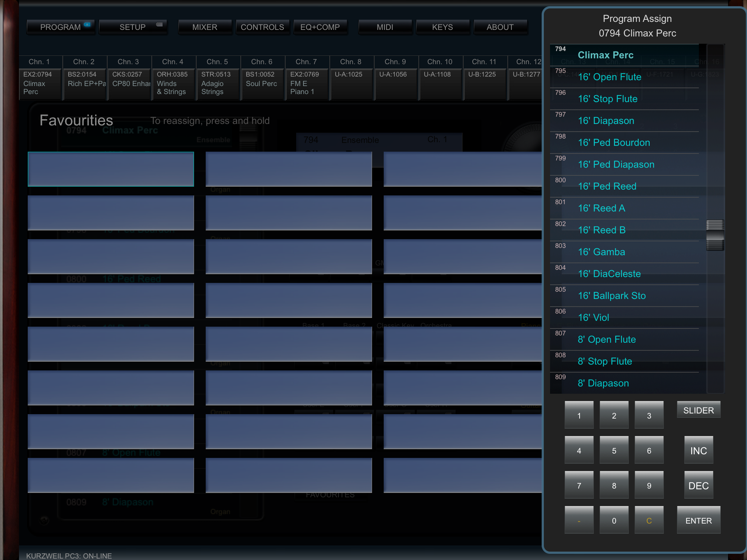The width and height of the screenshot is (747, 560).
Task: Switch to the EQ+COMP tab
Action: click(320, 27)
